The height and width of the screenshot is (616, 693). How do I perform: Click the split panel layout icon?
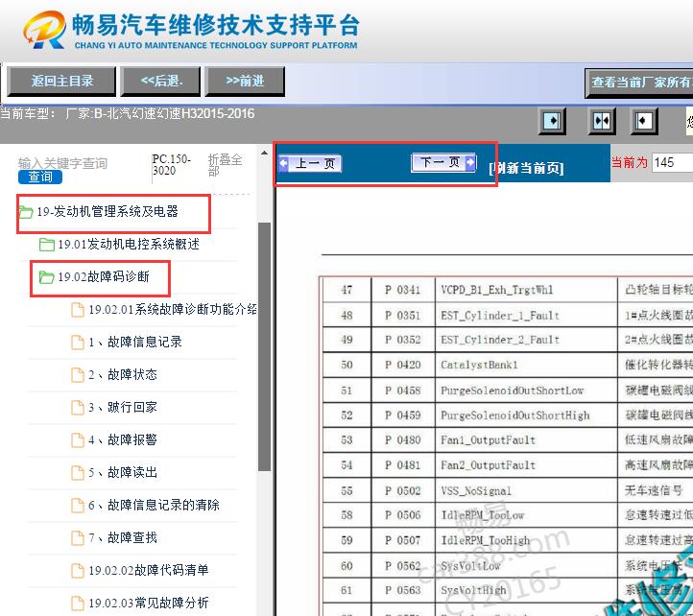click(x=602, y=121)
